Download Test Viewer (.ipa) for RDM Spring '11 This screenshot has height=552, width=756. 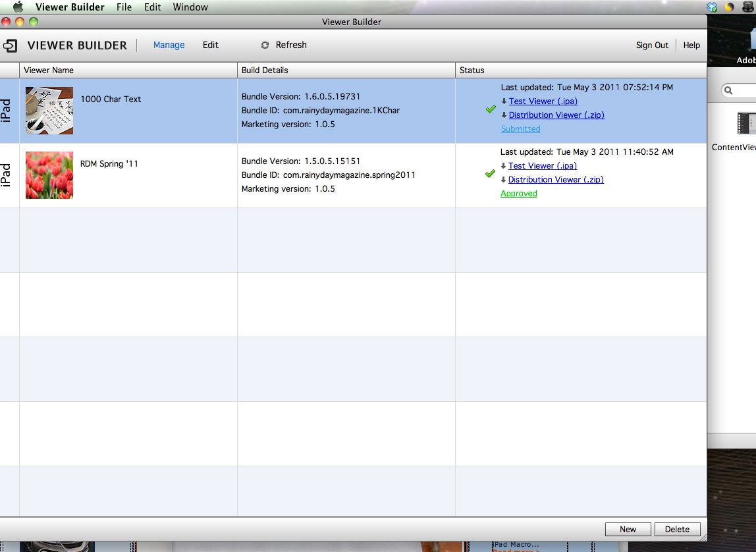[x=543, y=166]
